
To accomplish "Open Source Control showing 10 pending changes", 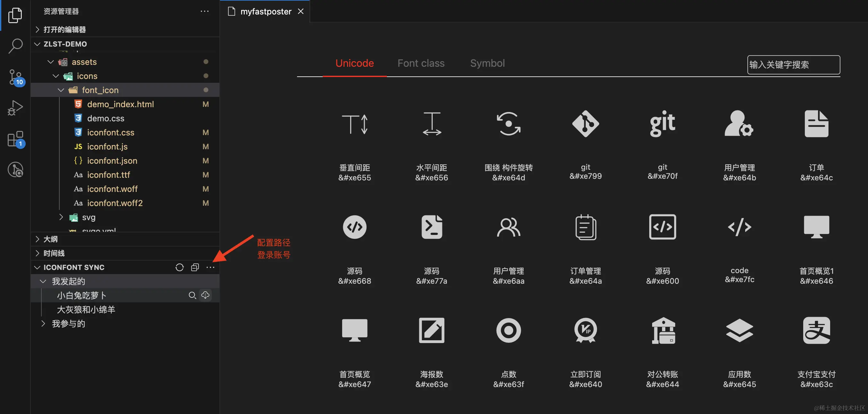I will [15, 77].
